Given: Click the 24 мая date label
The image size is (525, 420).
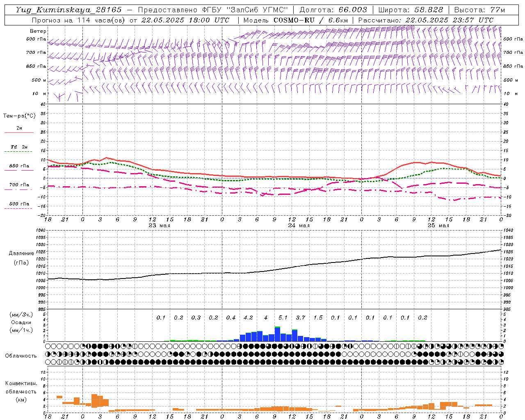Looking at the screenshot, I should [x=299, y=226].
